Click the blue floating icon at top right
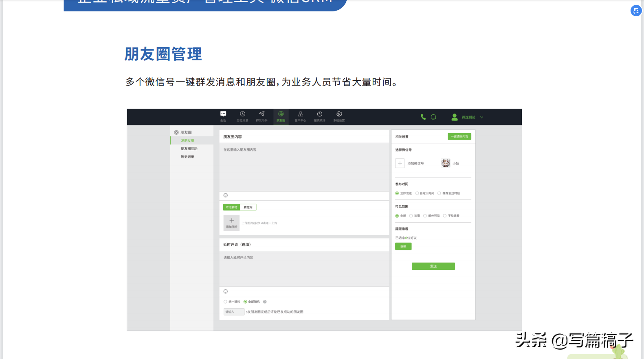The height and width of the screenshot is (359, 644). click(636, 11)
